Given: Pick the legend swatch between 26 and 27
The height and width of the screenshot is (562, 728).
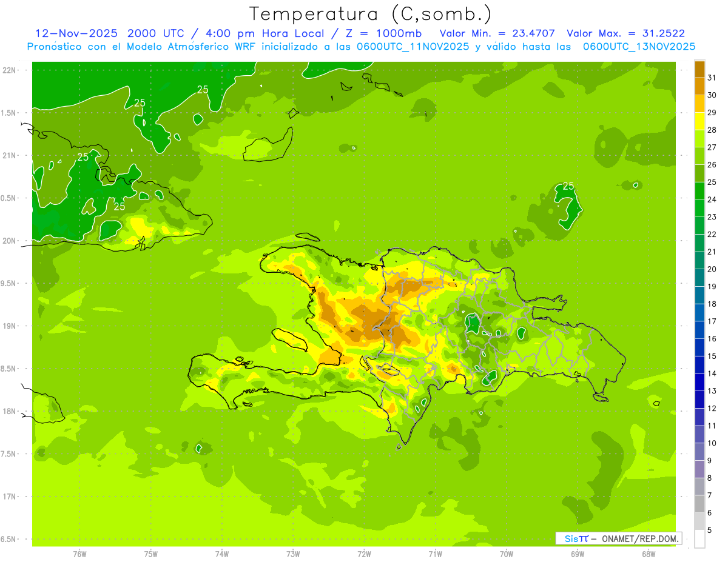Looking at the screenshot, I should [x=699, y=156].
